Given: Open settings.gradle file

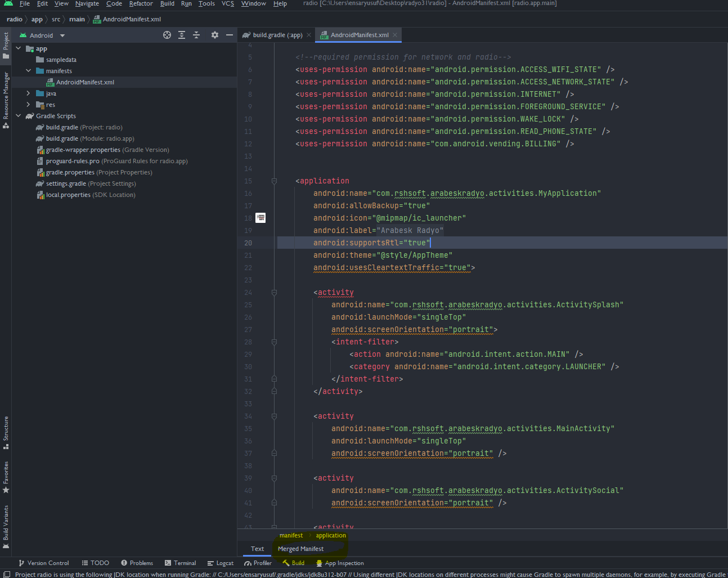Looking at the screenshot, I should (x=91, y=183).
